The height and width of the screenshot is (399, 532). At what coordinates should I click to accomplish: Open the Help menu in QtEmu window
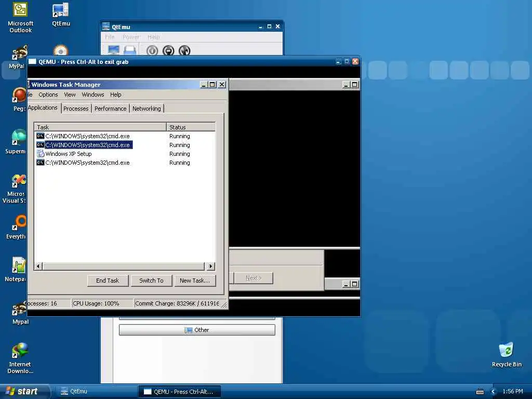153,37
